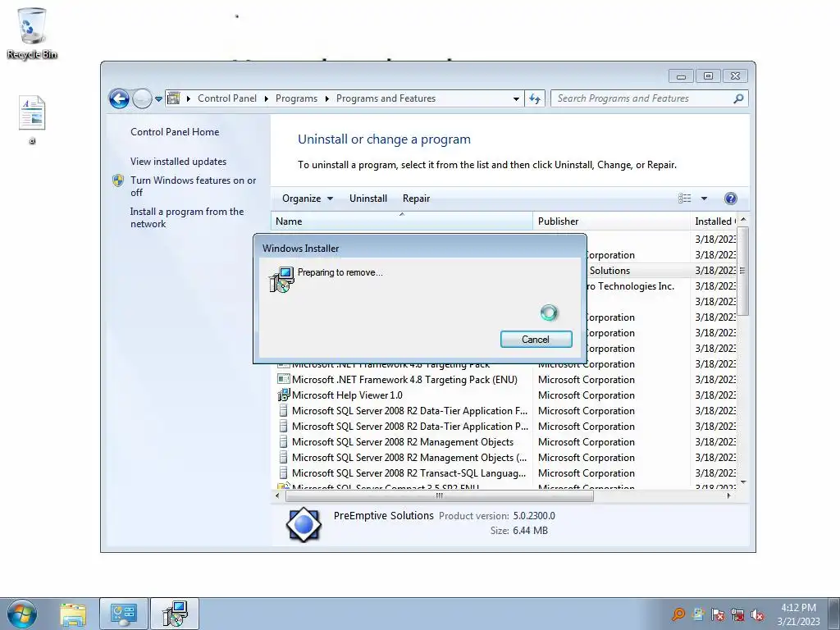This screenshot has height=630, width=840.
Task: Click the search magnifier icon
Action: coord(739,98)
